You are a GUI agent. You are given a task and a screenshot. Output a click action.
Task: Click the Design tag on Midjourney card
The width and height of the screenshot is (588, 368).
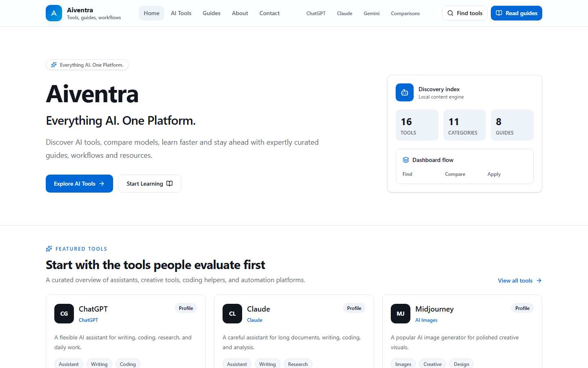461,364
